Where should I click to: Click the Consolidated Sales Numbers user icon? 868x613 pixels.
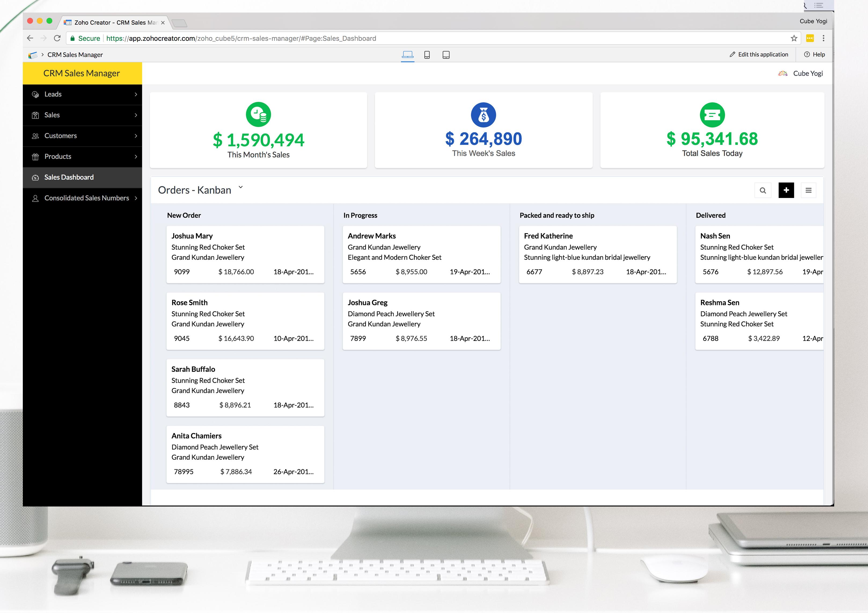(x=35, y=199)
